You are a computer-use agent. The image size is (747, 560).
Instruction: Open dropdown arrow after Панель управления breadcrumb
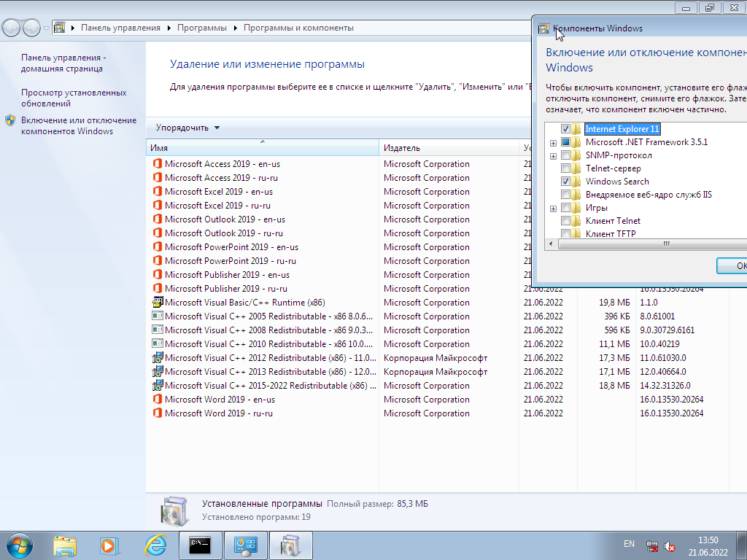(169, 28)
